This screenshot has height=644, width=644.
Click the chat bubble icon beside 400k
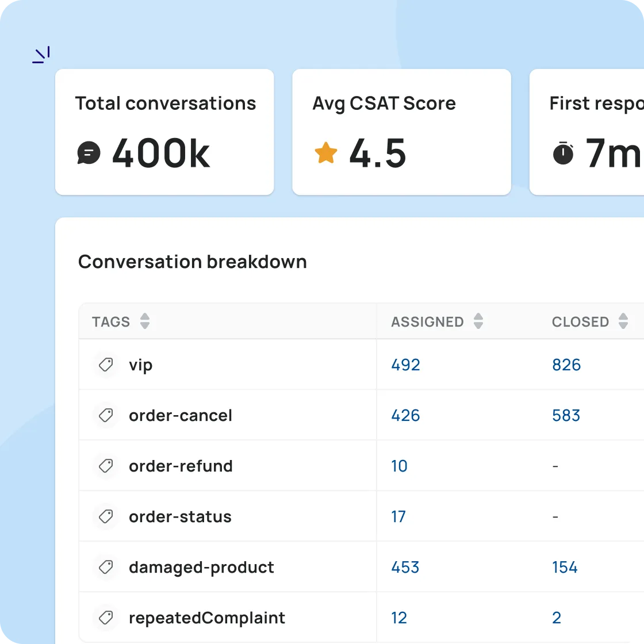(x=89, y=154)
